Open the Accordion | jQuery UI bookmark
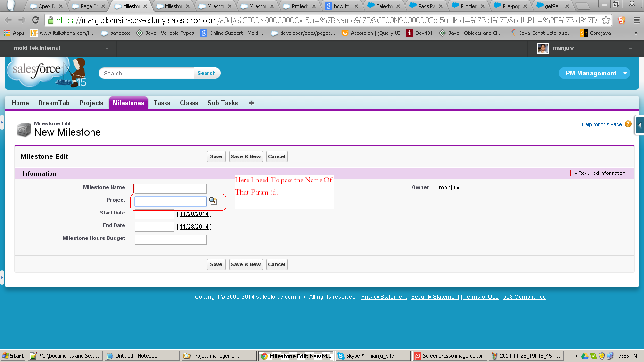Viewport: 644px width, 362px height. click(371, 33)
